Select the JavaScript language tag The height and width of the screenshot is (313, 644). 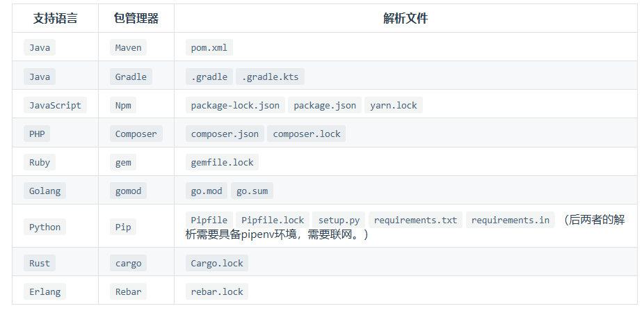pyautogui.click(x=55, y=105)
